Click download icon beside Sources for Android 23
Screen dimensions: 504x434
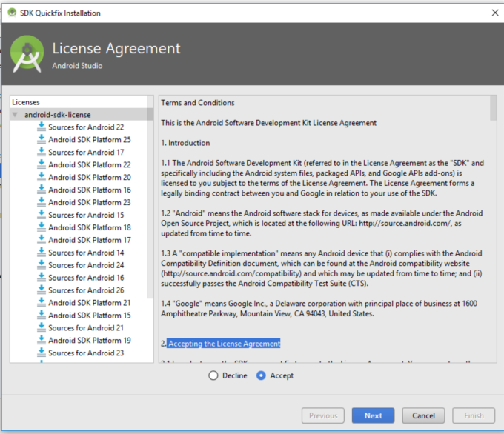pos(42,352)
